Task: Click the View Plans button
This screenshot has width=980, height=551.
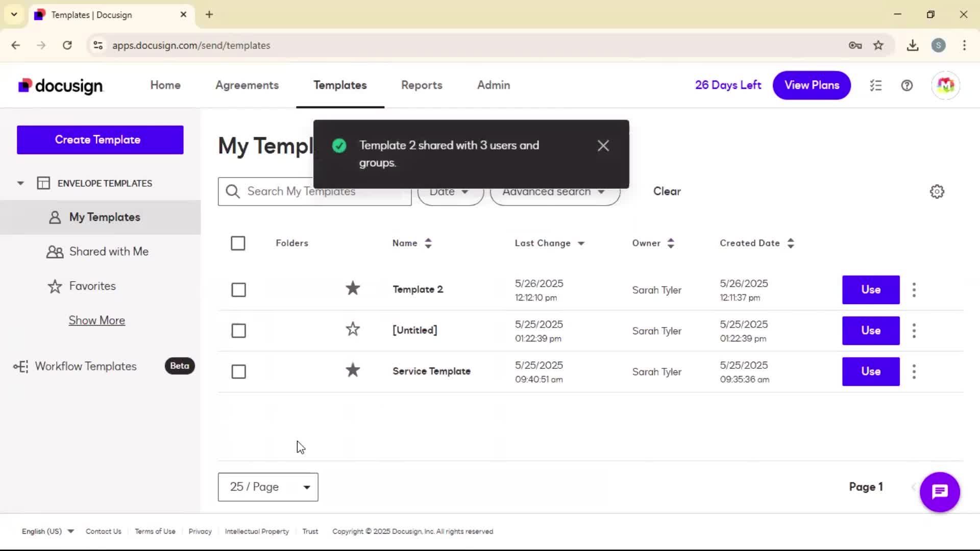Action: pos(812,85)
